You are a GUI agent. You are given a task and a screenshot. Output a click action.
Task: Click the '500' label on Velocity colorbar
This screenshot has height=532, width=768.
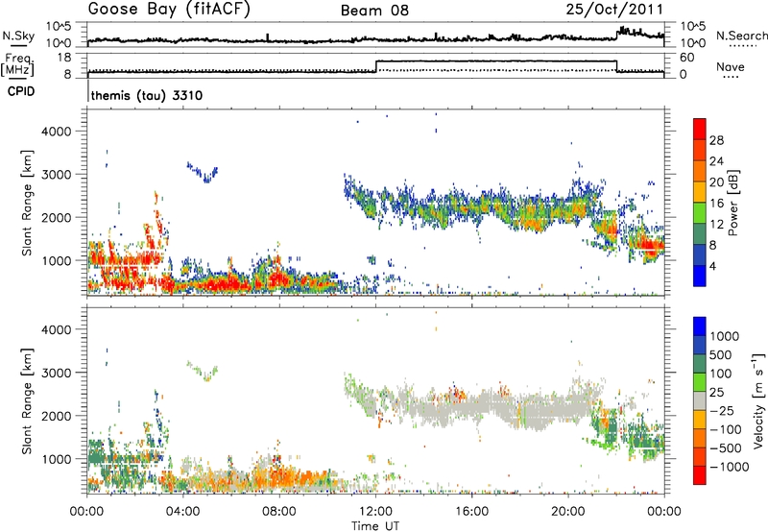pyautogui.click(x=721, y=354)
